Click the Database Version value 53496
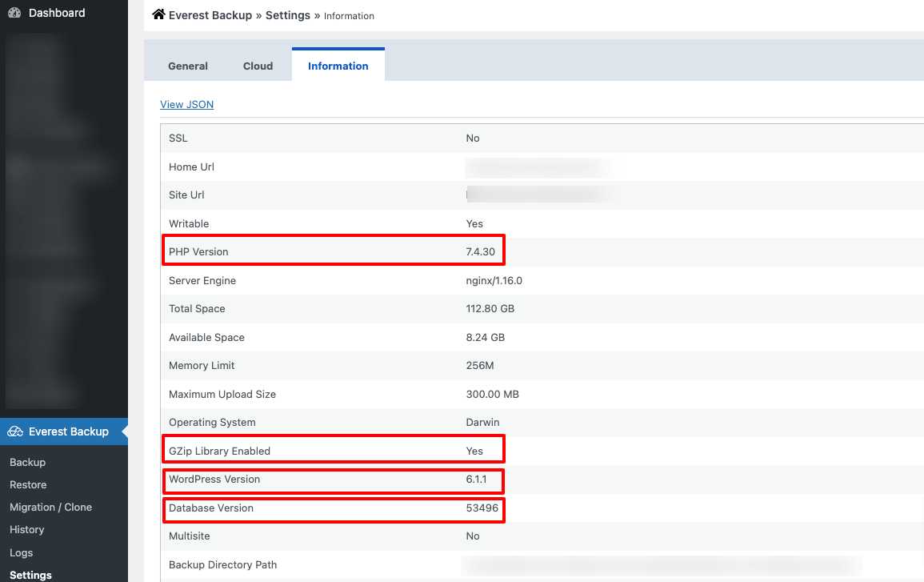 click(x=482, y=508)
